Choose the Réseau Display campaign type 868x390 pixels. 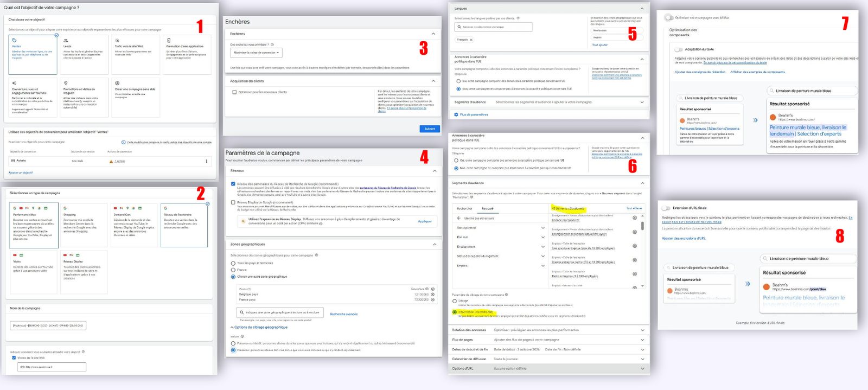pos(83,272)
